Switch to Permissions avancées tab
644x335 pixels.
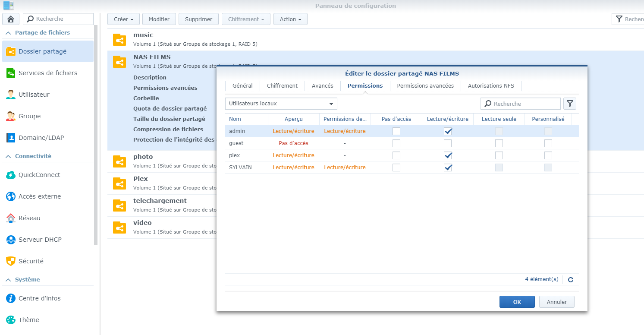[425, 86]
